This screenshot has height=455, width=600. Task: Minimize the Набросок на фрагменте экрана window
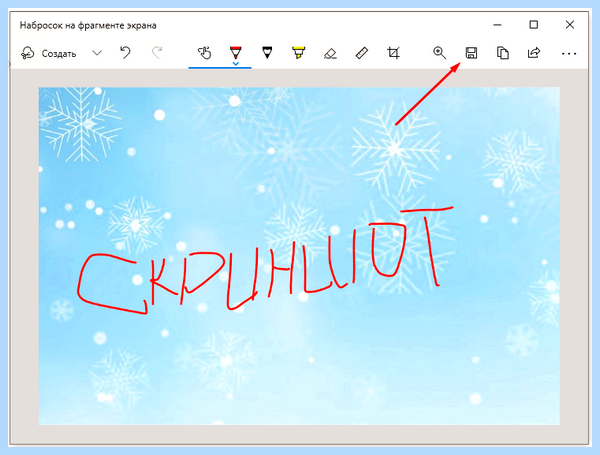pos(497,25)
